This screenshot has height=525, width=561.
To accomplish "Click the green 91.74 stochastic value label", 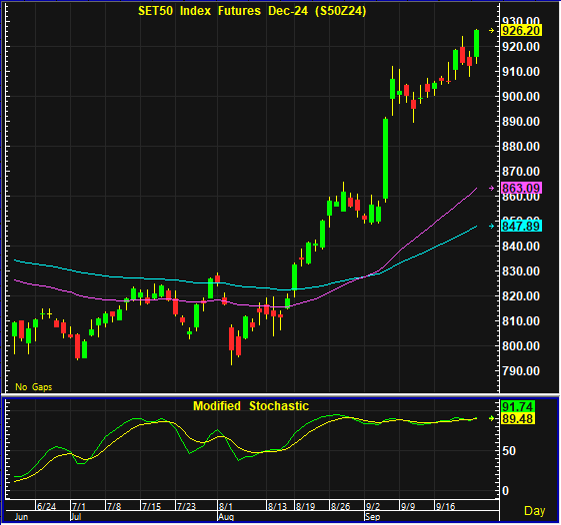I will 518,407.
